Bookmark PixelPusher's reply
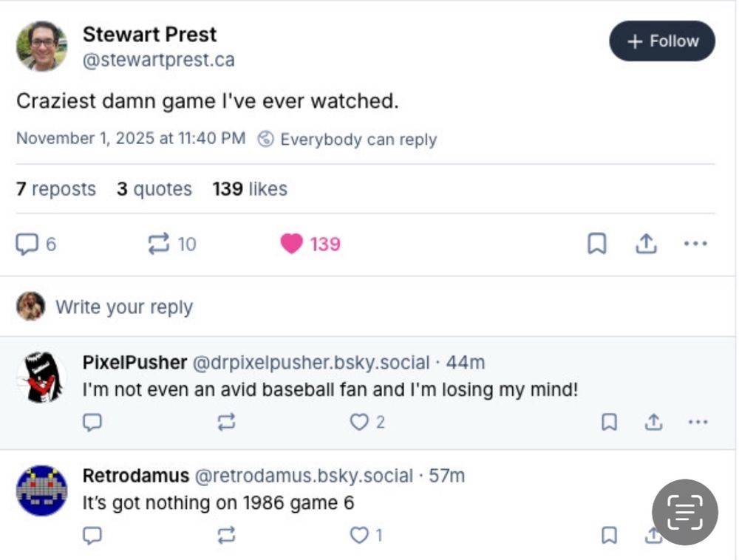This screenshot has height=560, width=739. tap(609, 422)
